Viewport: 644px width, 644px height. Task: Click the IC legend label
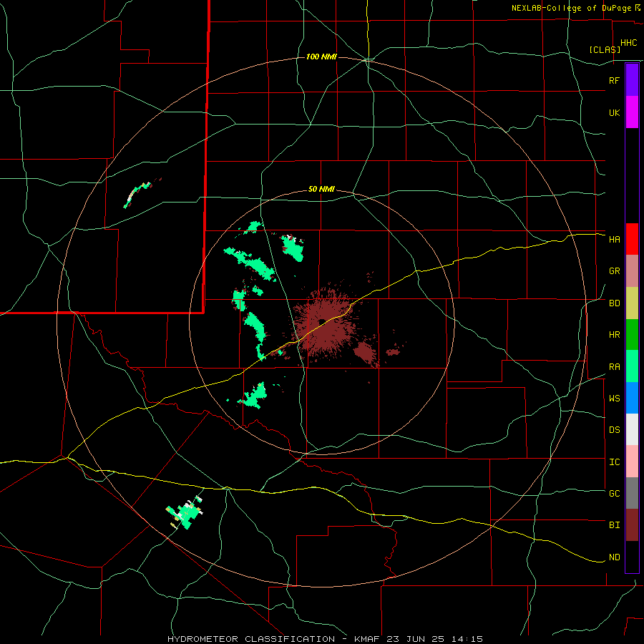[x=614, y=462]
